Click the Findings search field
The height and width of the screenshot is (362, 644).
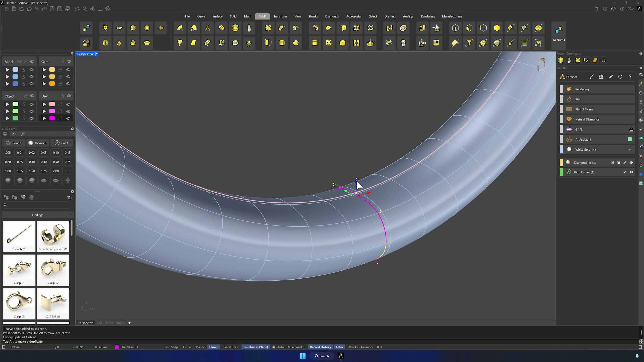tap(37, 205)
